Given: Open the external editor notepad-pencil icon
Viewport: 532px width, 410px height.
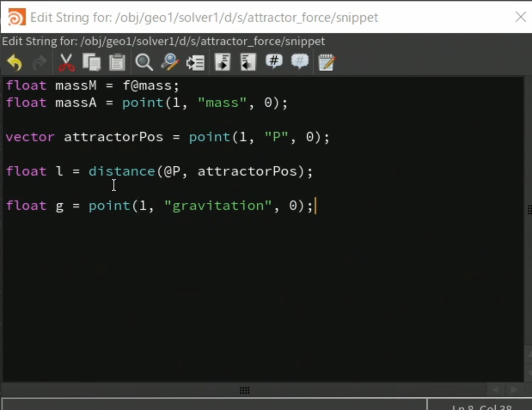Looking at the screenshot, I should [327, 63].
